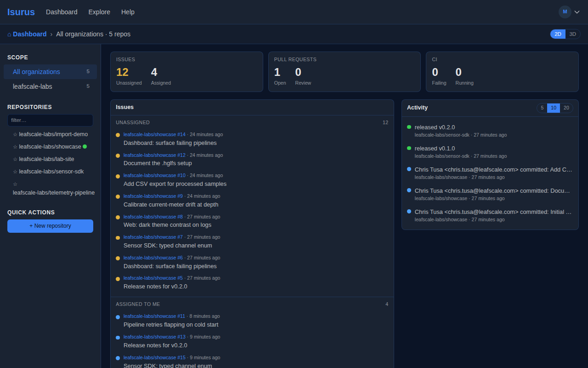
Task: Star the leafscale-labs/sensor-sdk repository
Action: click(15, 172)
